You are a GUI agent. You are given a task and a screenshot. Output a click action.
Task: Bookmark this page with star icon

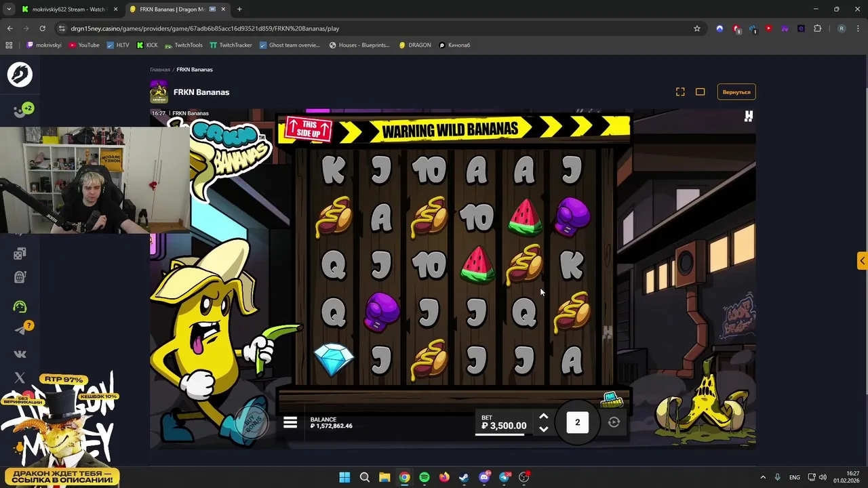coord(696,28)
